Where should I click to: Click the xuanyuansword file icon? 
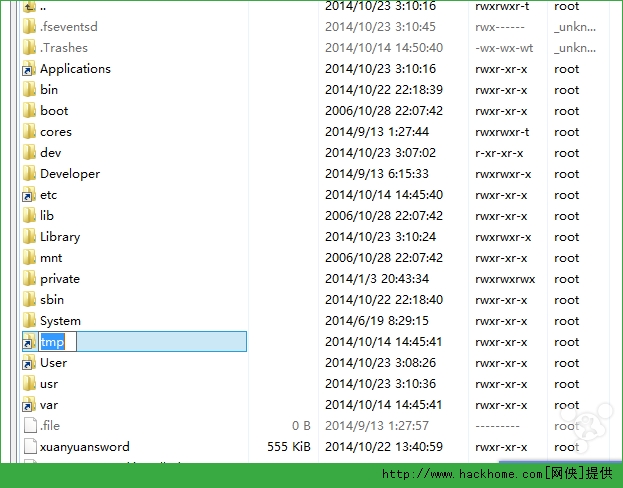[30, 447]
